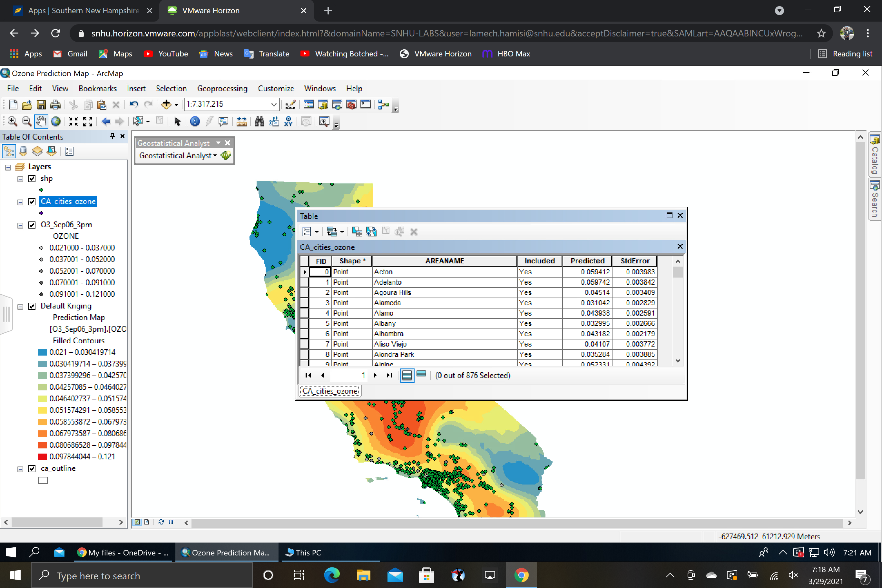Viewport: 882px width, 588px height.
Task: Show all records in table
Action: 407,375
